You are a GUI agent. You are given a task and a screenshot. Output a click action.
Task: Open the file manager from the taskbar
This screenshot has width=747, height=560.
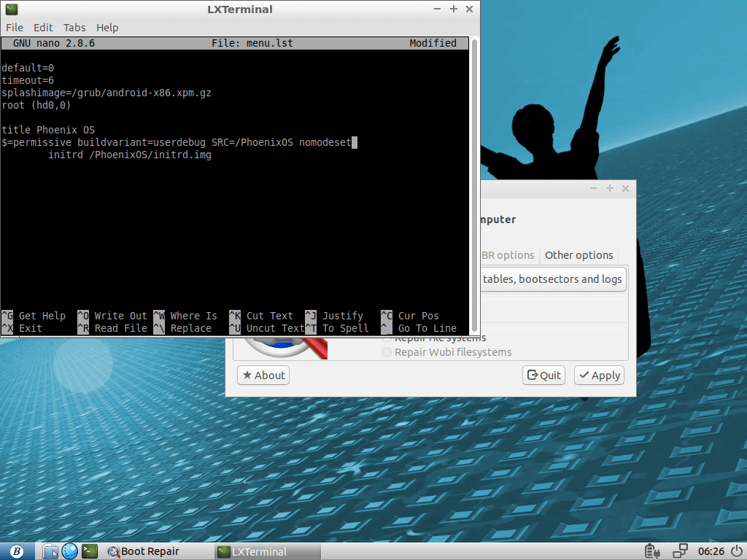[x=50, y=551]
